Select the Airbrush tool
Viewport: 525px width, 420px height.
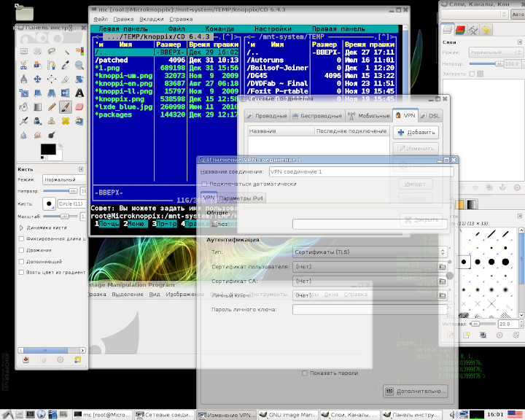(x=24, y=121)
